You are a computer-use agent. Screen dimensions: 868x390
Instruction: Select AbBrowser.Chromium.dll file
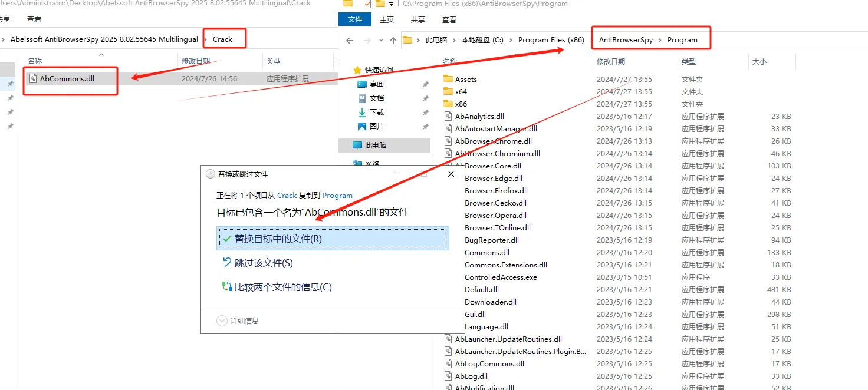click(x=498, y=153)
